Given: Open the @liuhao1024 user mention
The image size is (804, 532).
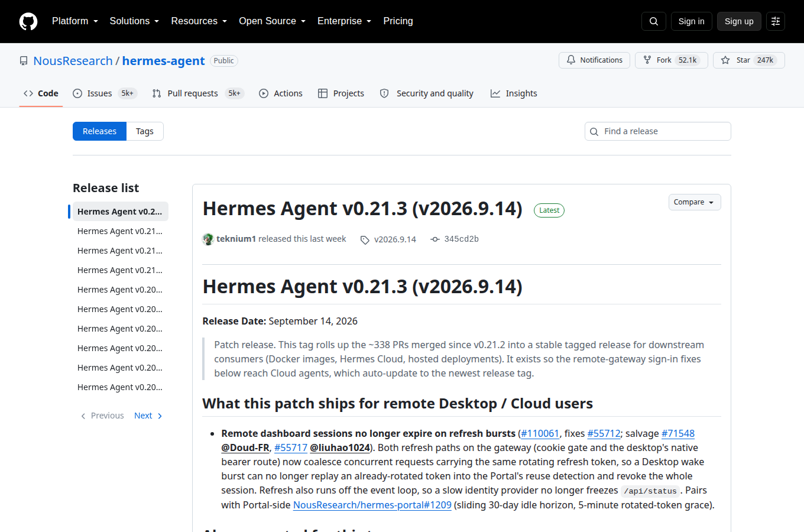Looking at the screenshot, I should coord(340,447).
